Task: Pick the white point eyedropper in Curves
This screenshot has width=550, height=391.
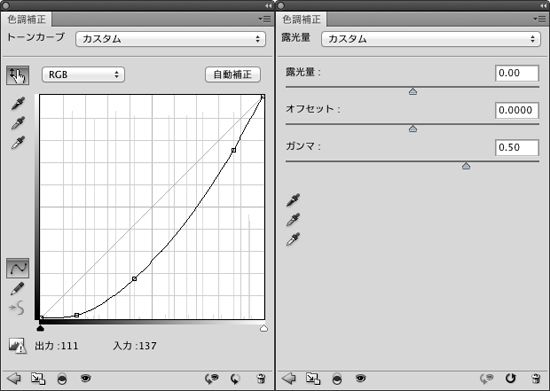Action: click(18, 143)
